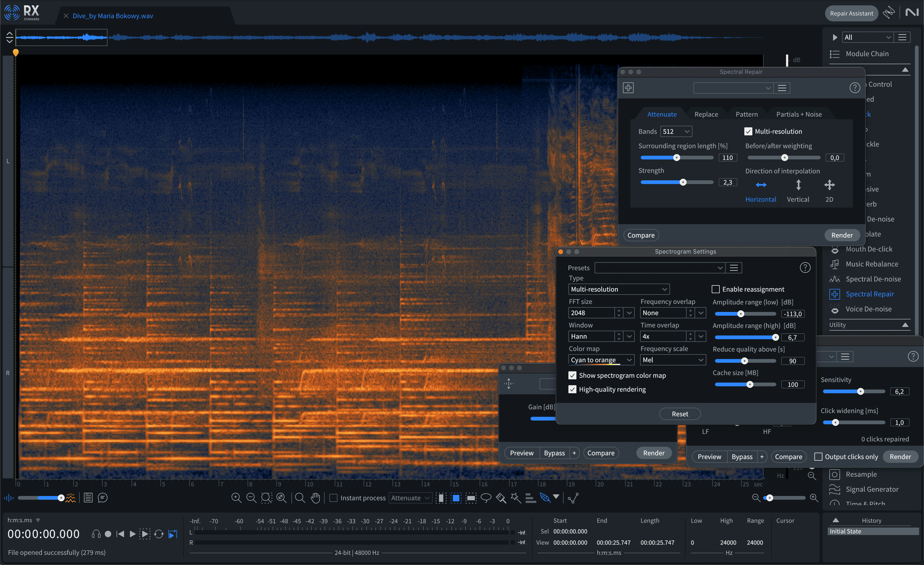Switch to the Replace tab
Viewport: 924px width, 565px height.
coord(706,114)
